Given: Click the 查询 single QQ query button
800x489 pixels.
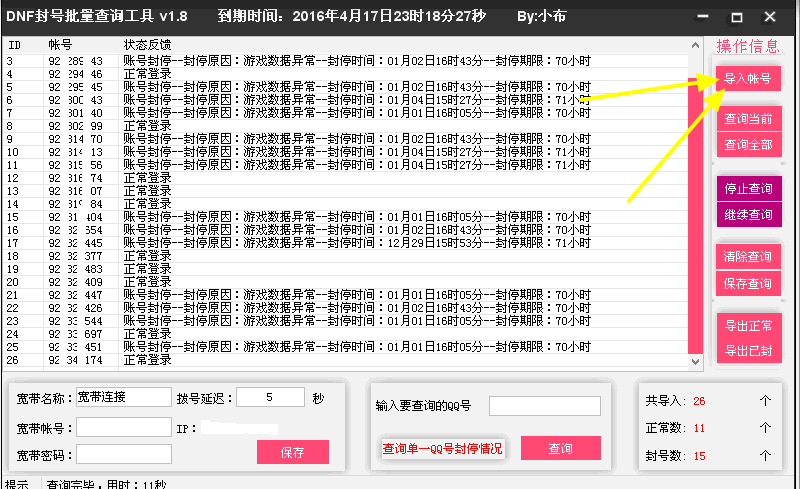Looking at the screenshot, I should coord(561,448).
